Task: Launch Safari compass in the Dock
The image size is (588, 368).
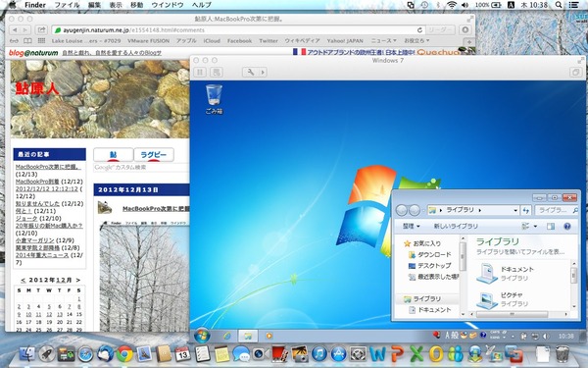Action: [85, 353]
